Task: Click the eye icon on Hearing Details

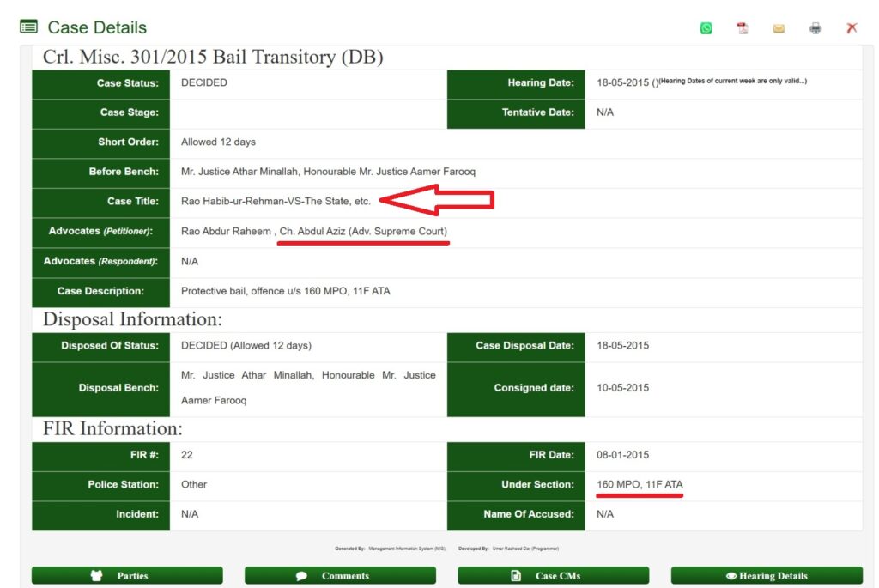Action: 731,576
